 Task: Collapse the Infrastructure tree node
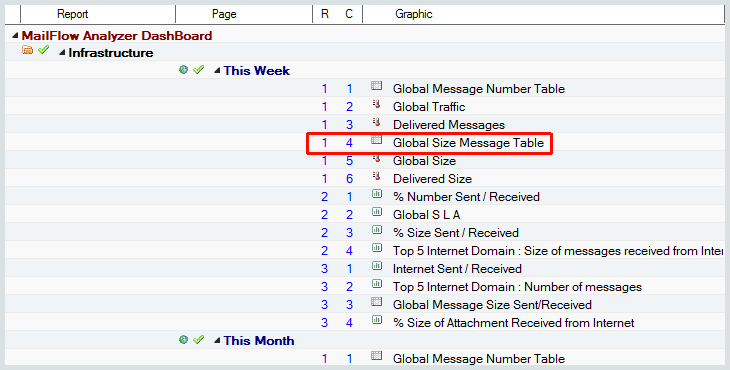pyautogui.click(x=62, y=53)
